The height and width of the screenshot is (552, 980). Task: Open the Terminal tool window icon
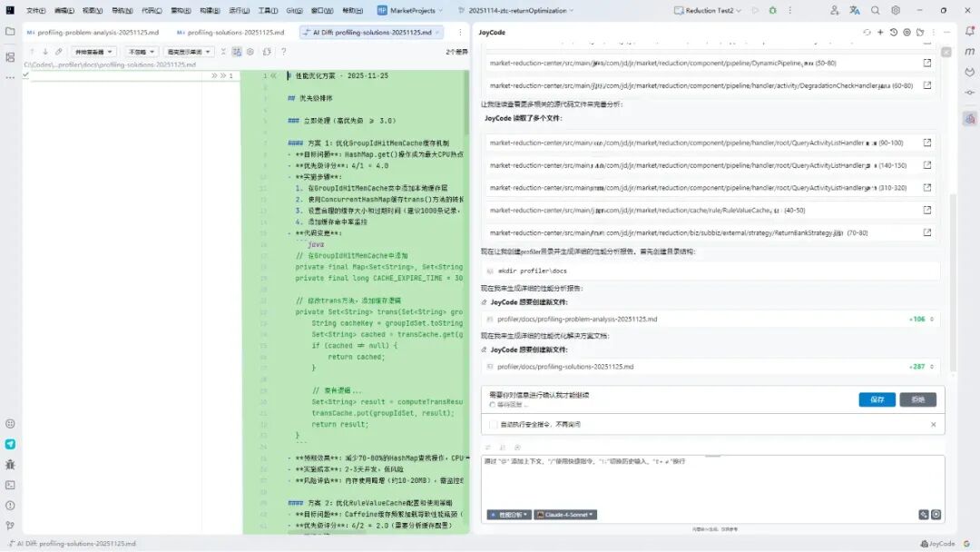[10, 485]
